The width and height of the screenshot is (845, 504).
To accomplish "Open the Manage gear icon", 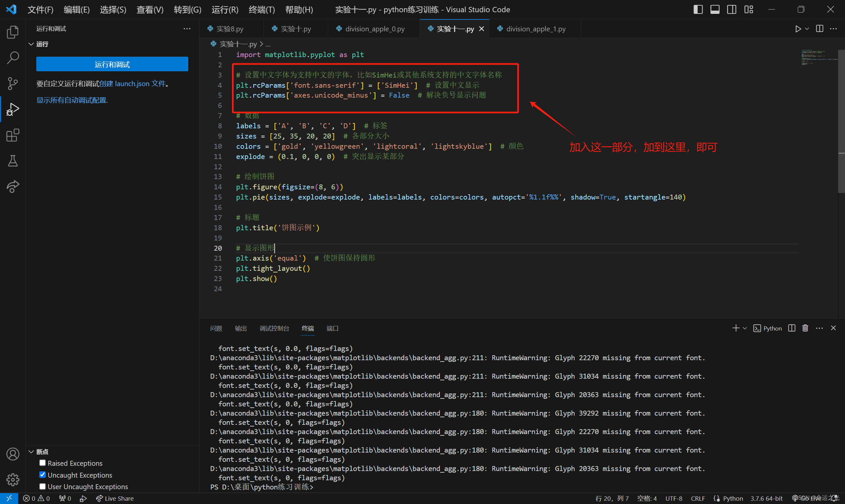I will pos(13,480).
